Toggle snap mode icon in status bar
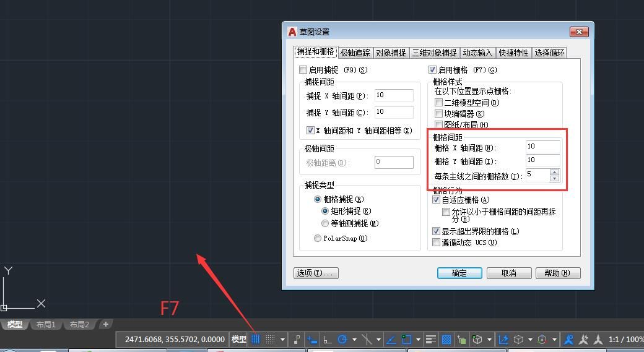The height and width of the screenshot is (352, 644). 270,339
